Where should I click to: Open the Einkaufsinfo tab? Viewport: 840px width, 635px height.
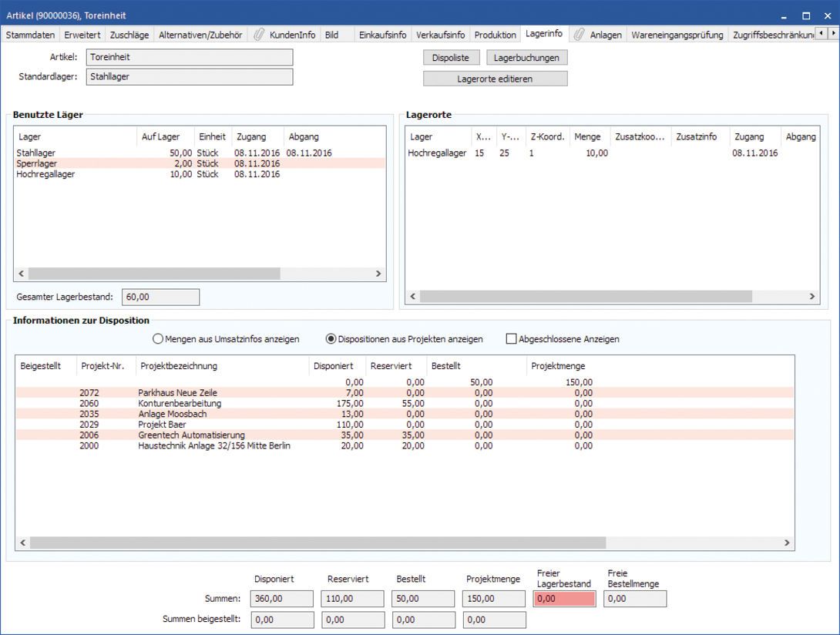382,35
